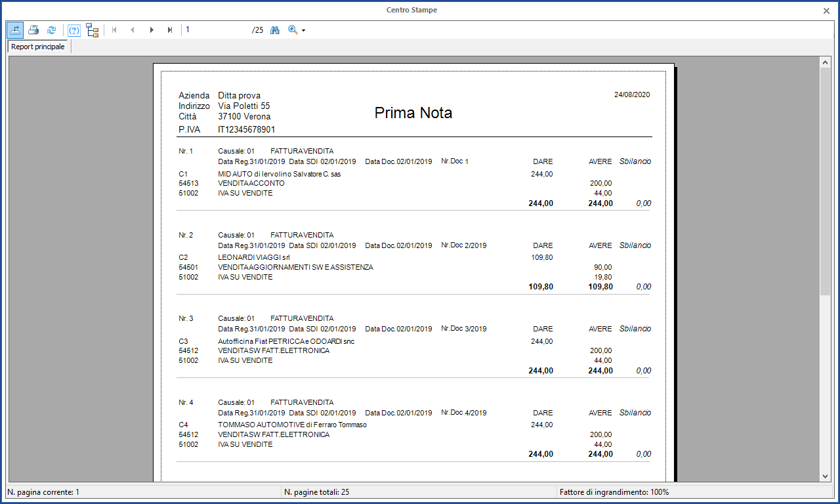Click Nr.Doc 2/2019 text
Screen dimensions: 840x504
464,245
